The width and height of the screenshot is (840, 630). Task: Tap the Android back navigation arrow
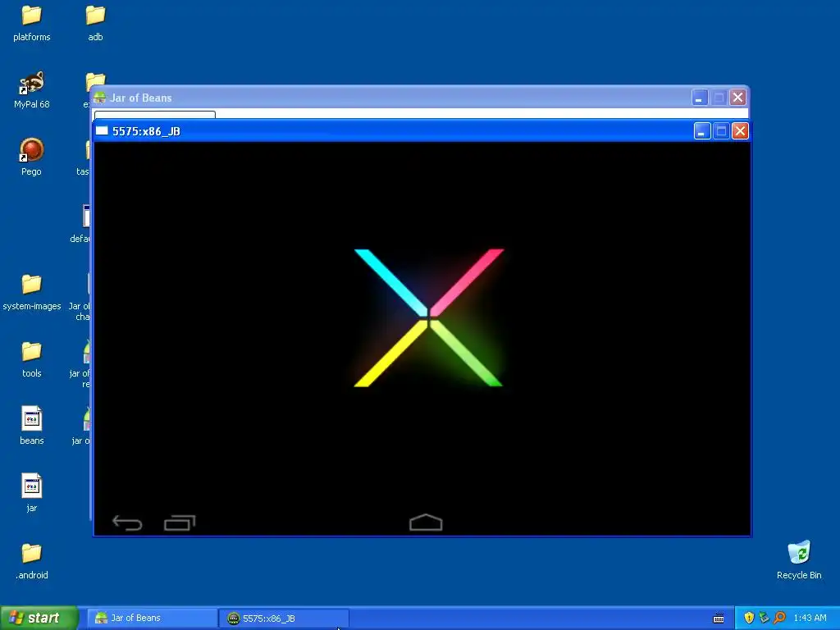click(x=127, y=523)
